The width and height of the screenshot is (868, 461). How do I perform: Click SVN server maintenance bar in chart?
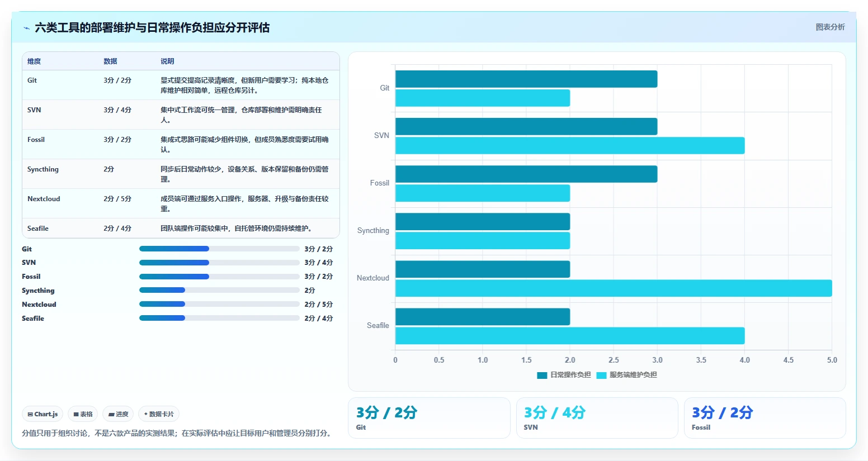570,145
